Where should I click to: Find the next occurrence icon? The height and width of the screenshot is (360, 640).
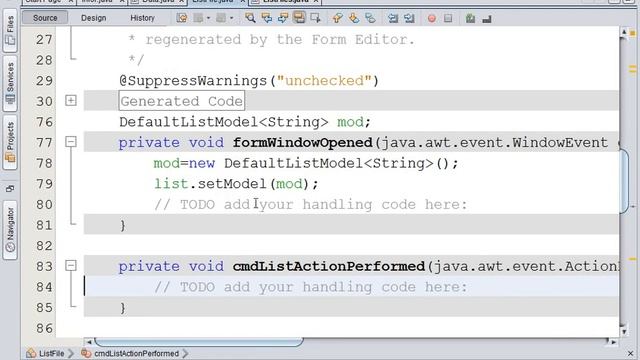click(x=282, y=18)
